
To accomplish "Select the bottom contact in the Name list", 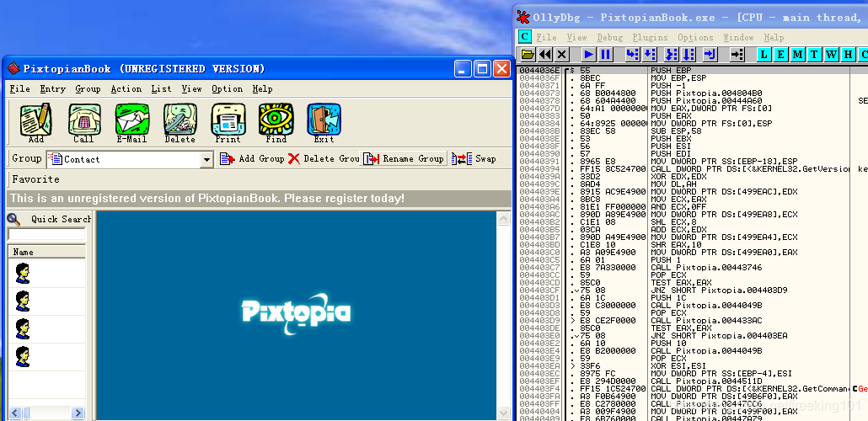I will [46, 357].
